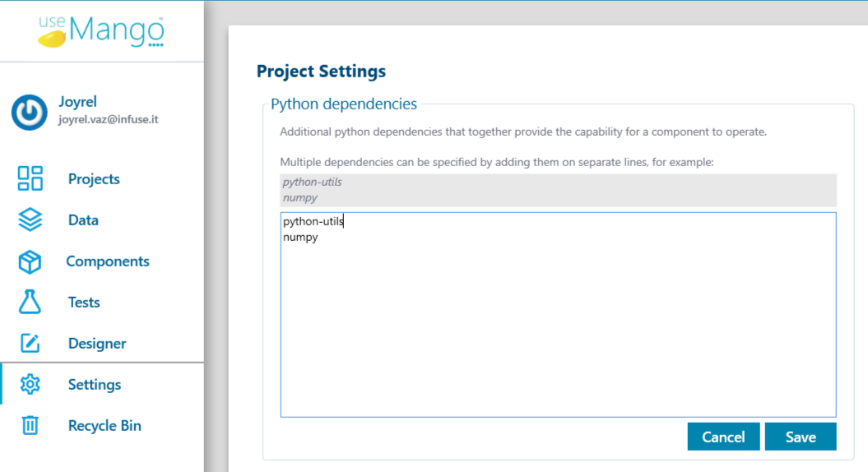Select the Recycle Bin label
Viewport: 868px width, 472px height.
(104, 425)
